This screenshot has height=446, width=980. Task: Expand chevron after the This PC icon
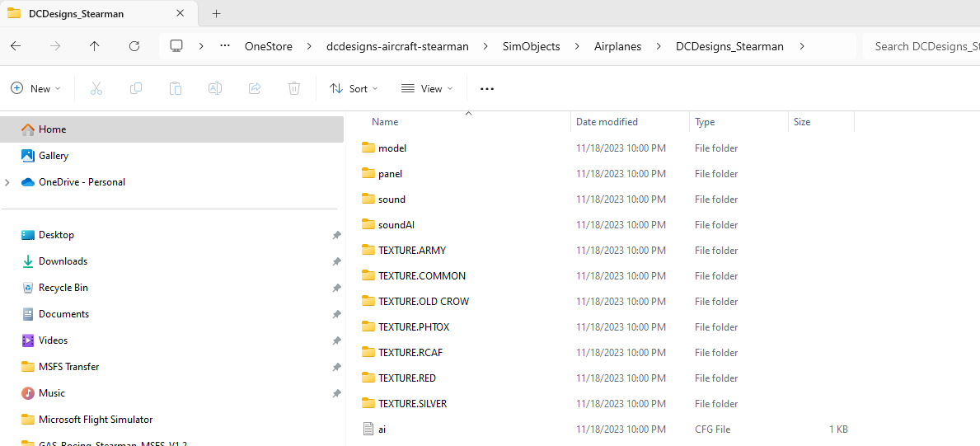(x=200, y=45)
